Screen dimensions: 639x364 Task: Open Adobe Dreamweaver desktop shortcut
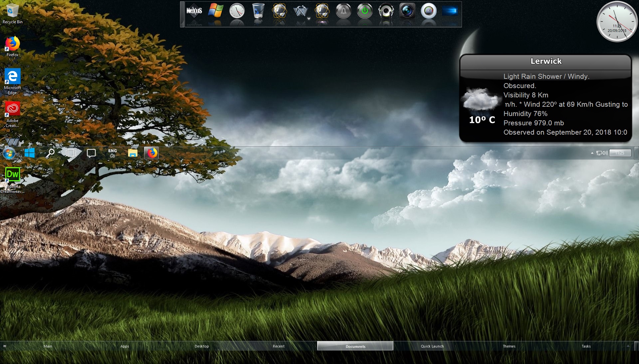(x=13, y=175)
